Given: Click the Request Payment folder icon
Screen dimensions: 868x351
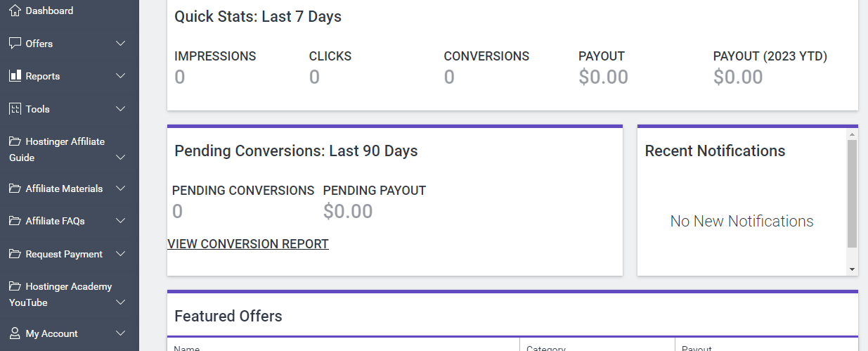Looking at the screenshot, I should point(15,254).
